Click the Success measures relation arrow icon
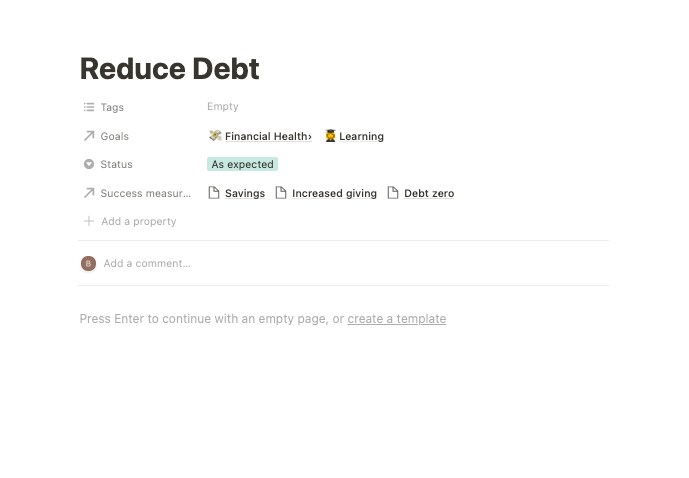Viewport: 689px width, 478px height. click(89, 193)
